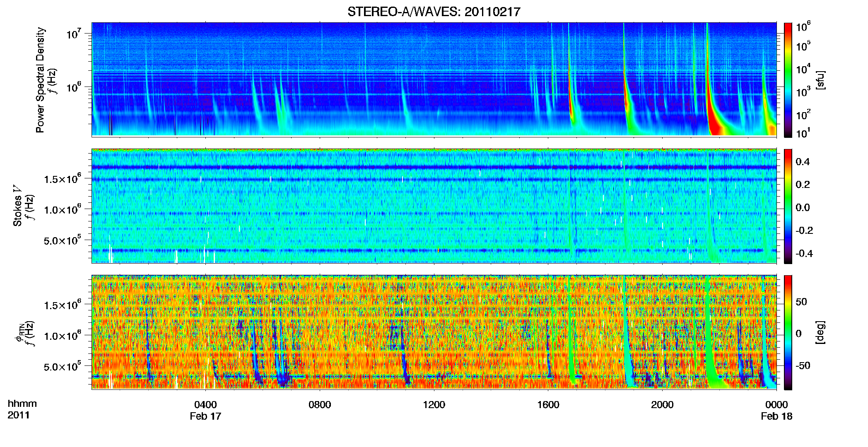Click the -0.4 label on Stokes colorbar

804,253
